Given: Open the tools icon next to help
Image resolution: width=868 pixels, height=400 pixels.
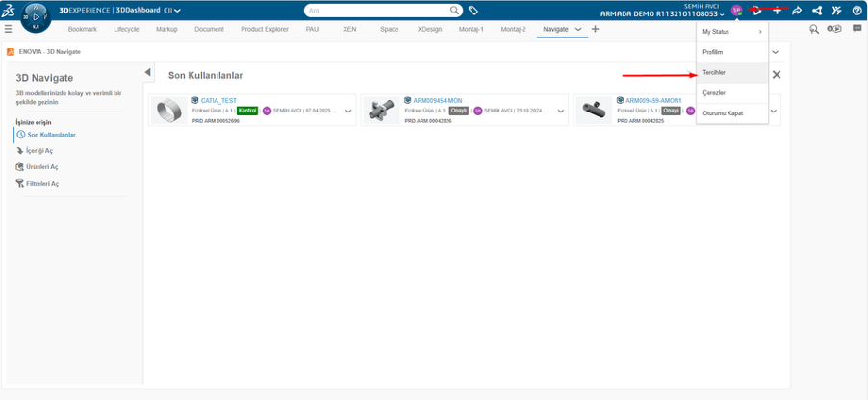Looking at the screenshot, I should point(836,10).
